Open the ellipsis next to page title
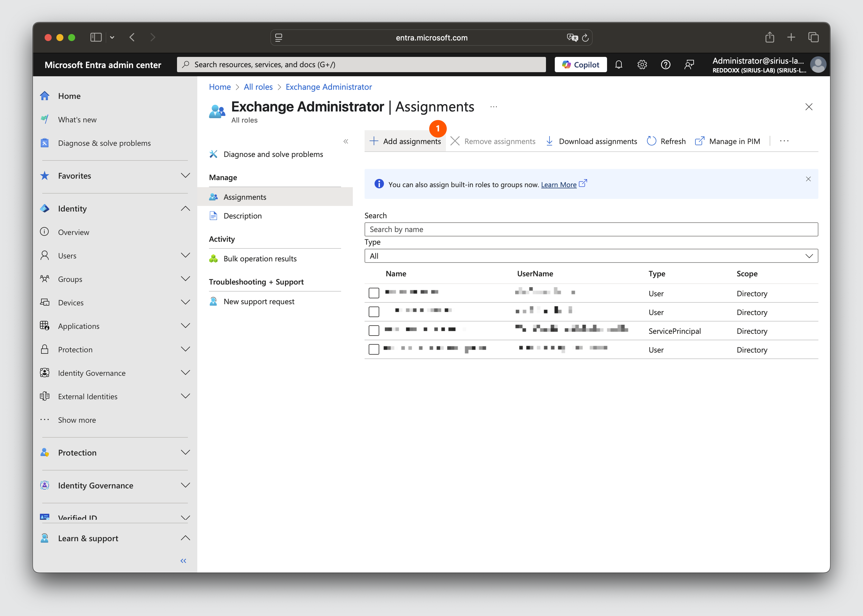Screen dimensions: 863x616 [493, 107]
